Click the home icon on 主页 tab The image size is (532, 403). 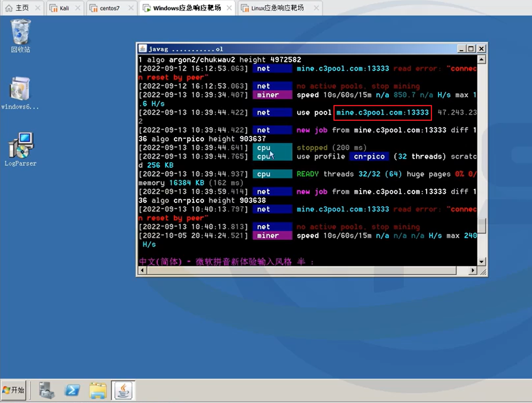coord(9,8)
